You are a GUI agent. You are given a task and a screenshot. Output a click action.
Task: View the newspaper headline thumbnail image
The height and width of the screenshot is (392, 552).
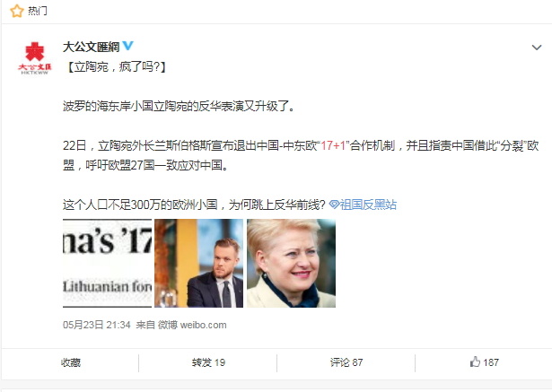107,263
